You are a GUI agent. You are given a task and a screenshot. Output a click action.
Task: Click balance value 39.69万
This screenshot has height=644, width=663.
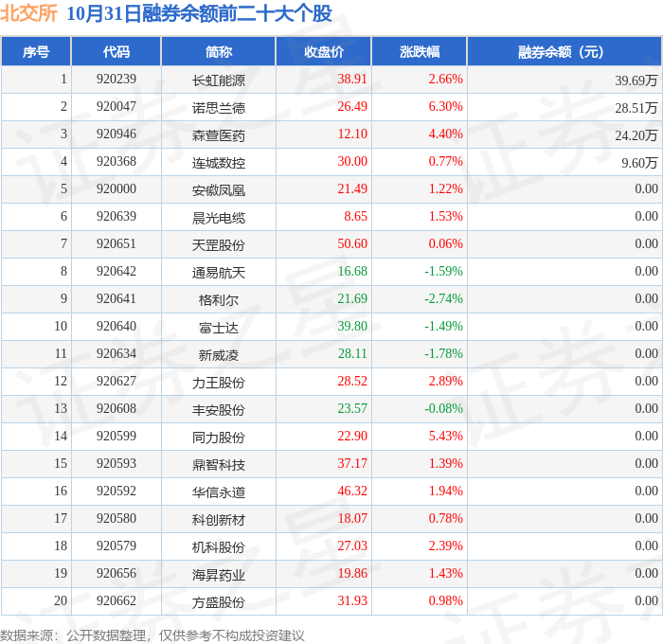[636, 80]
